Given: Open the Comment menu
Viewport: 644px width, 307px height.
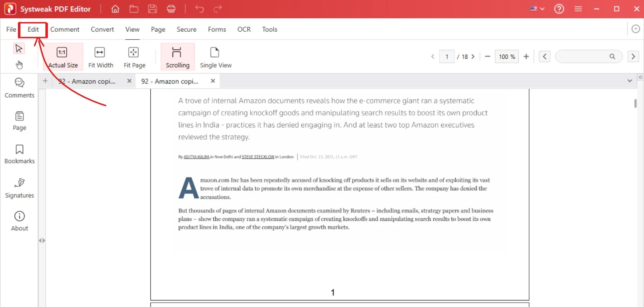Looking at the screenshot, I should 65,29.
